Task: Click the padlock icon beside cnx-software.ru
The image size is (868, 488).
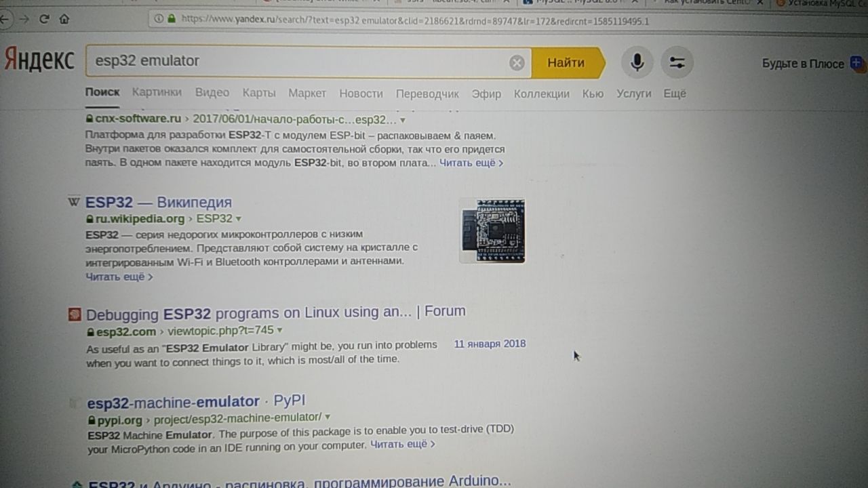Action: coord(90,119)
